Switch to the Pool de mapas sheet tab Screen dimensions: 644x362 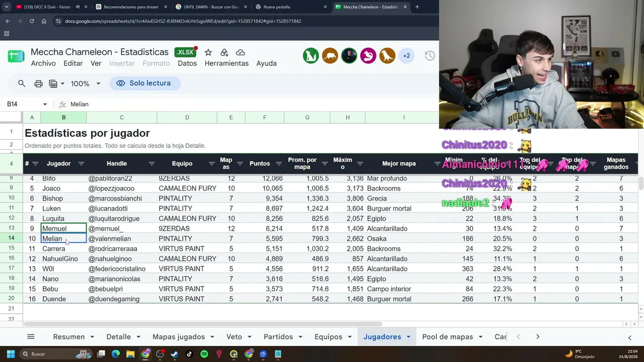[x=448, y=337]
